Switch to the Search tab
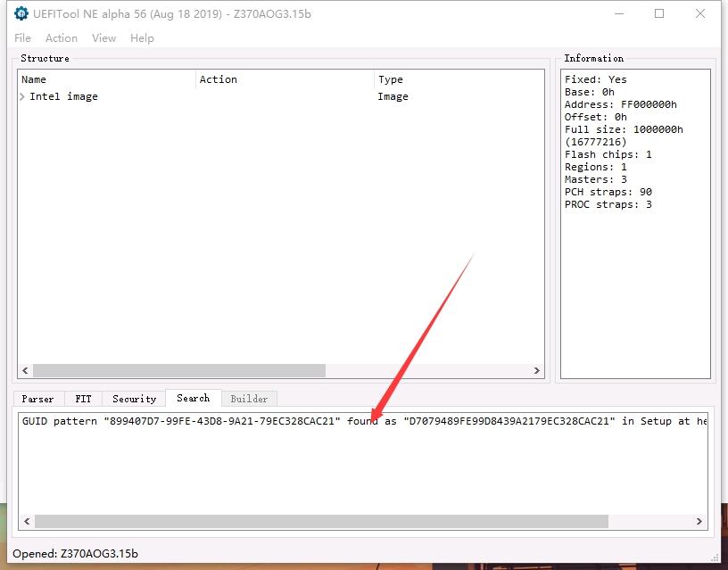 (193, 398)
